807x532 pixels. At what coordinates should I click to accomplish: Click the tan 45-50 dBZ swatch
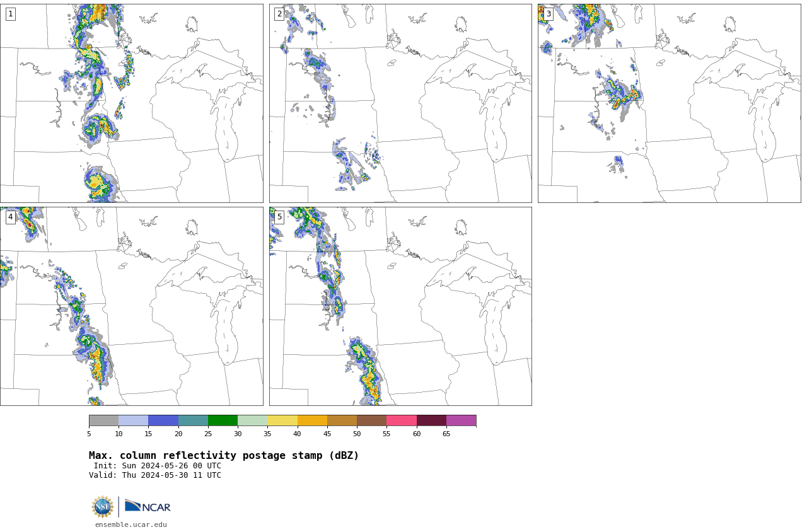point(342,420)
